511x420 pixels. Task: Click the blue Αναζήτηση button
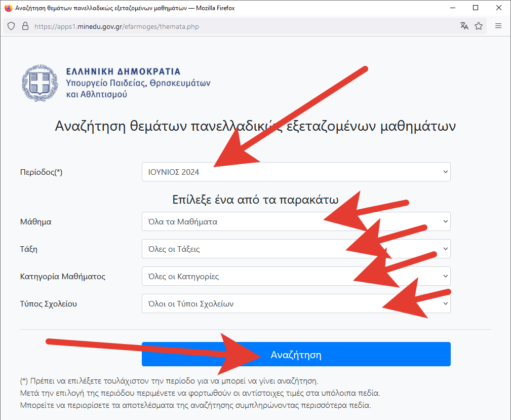(296, 354)
